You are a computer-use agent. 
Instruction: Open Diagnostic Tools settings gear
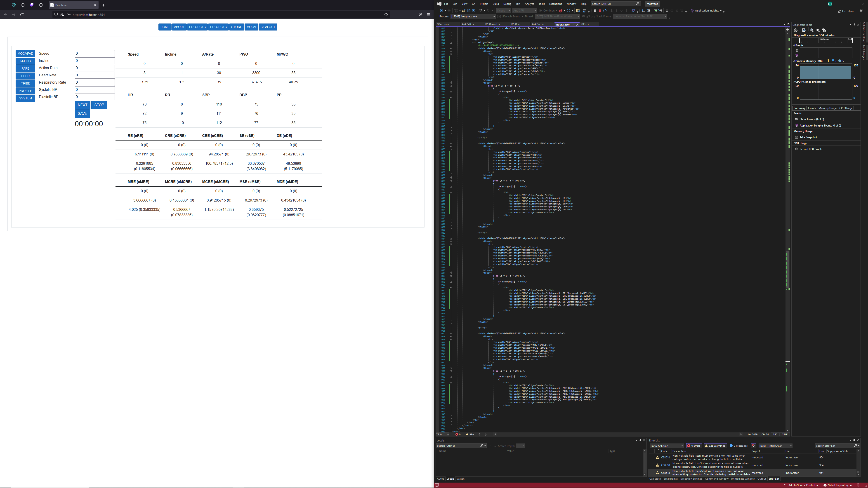point(796,30)
